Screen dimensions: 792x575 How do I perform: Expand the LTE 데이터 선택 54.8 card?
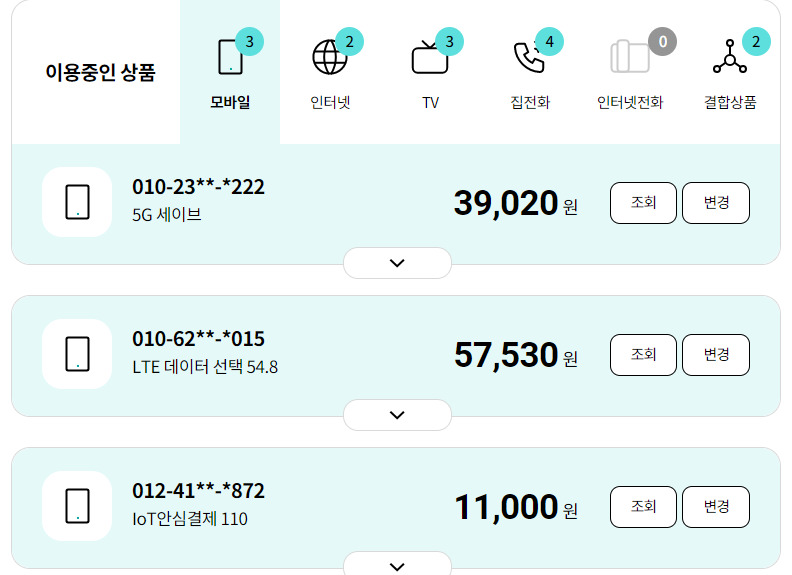pos(397,415)
